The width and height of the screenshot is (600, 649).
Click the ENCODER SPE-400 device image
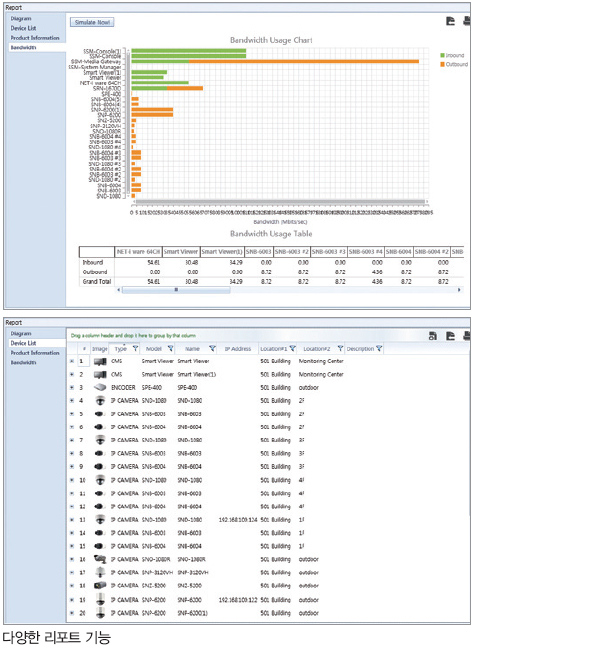tap(99, 386)
